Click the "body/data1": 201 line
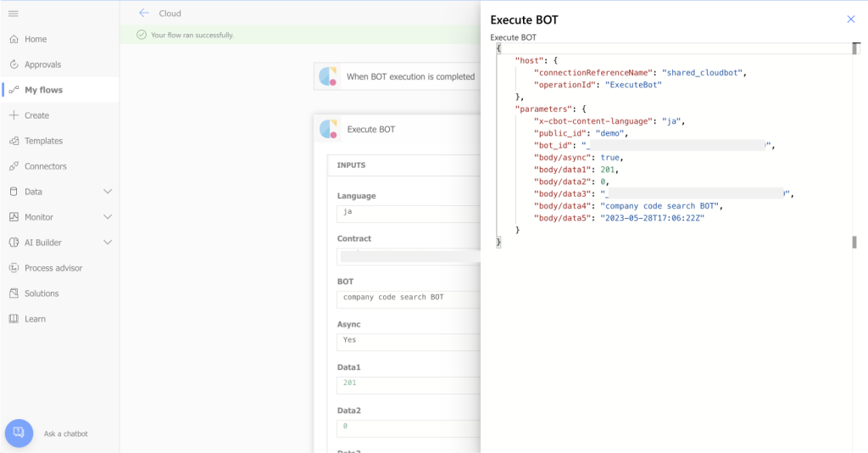 tap(576, 170)
